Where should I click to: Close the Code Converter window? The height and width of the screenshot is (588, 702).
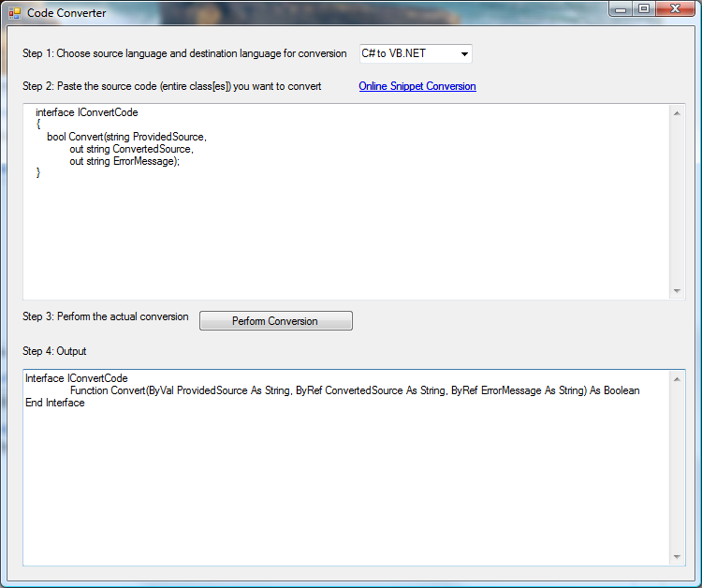[x=677, y=8]
